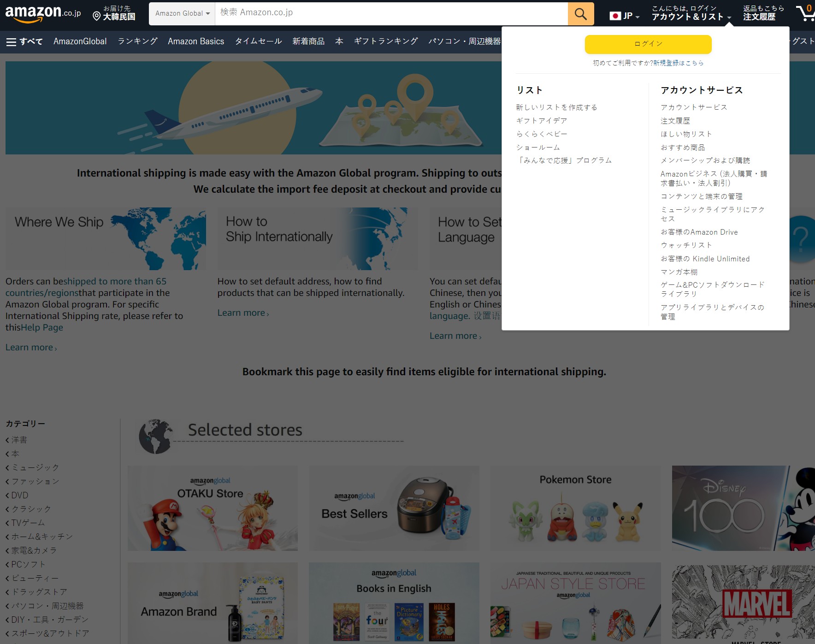This screenshot has width=815, height=644.
Task: Click the delivery location pin icon
Action: tap(97, 17)
